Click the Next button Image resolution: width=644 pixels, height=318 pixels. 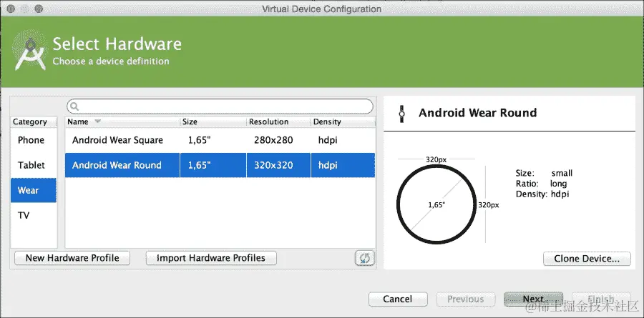click(x=534, y=299)
